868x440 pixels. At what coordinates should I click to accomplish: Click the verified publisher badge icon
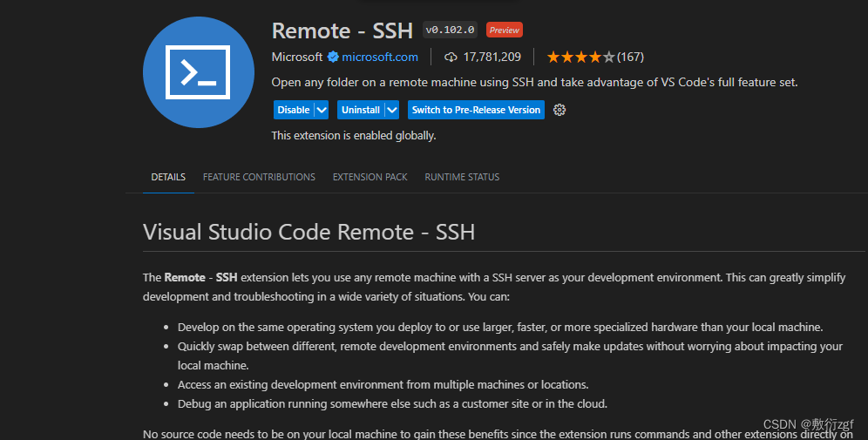coord(333,57)
